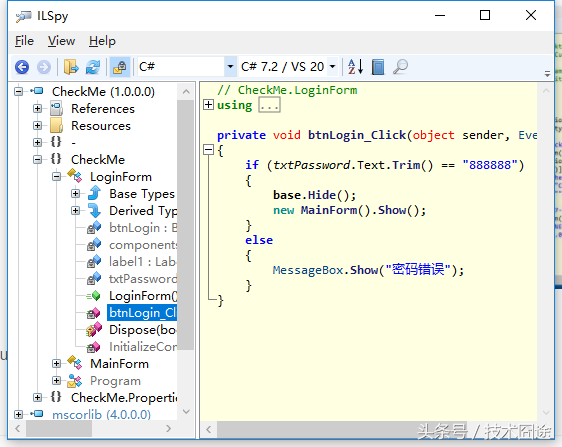Select the label1 field item
Image resolution: width=562 pixels, height=447 pixels.
(x=143, y=262)
